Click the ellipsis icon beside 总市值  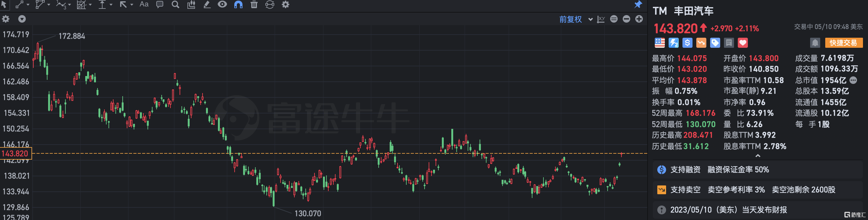click(x=853, y=80)
